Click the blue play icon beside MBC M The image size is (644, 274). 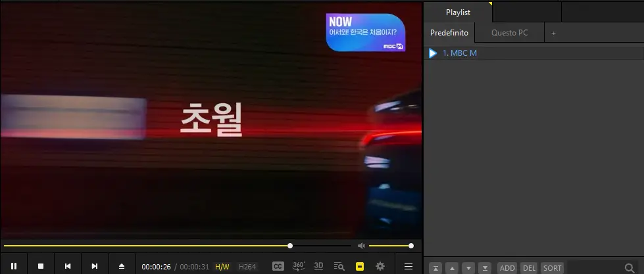pos(432,53)
